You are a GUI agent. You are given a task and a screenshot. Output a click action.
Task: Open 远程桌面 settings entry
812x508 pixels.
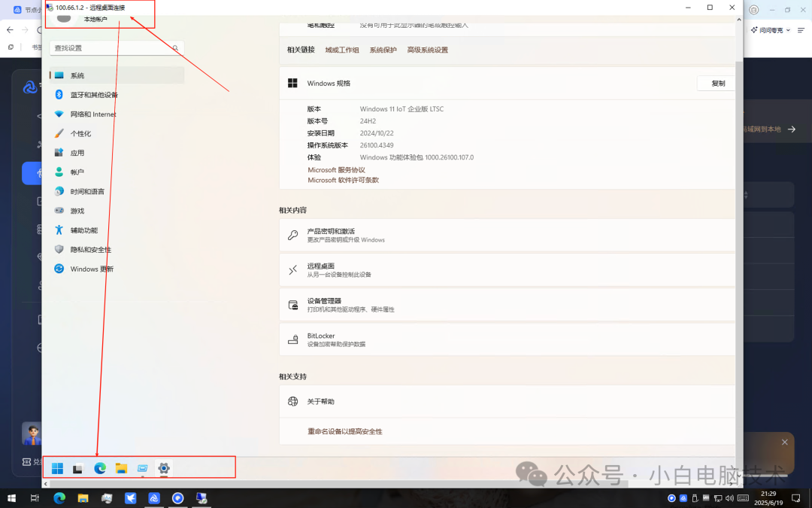507,270
